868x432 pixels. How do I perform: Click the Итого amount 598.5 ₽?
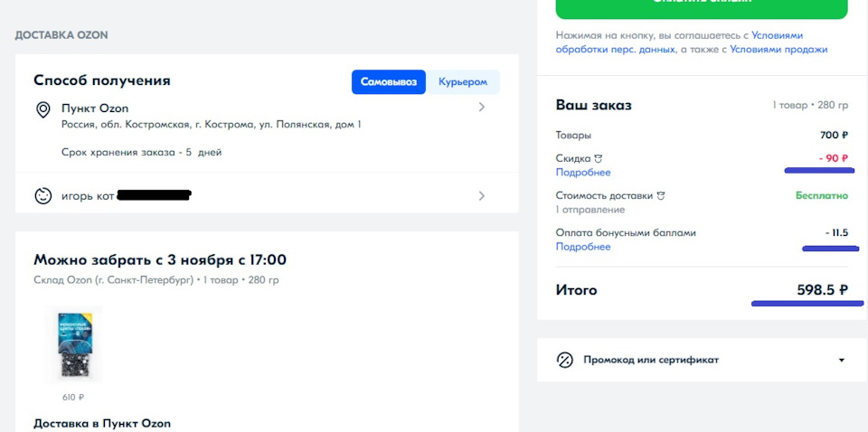[822, 290]
